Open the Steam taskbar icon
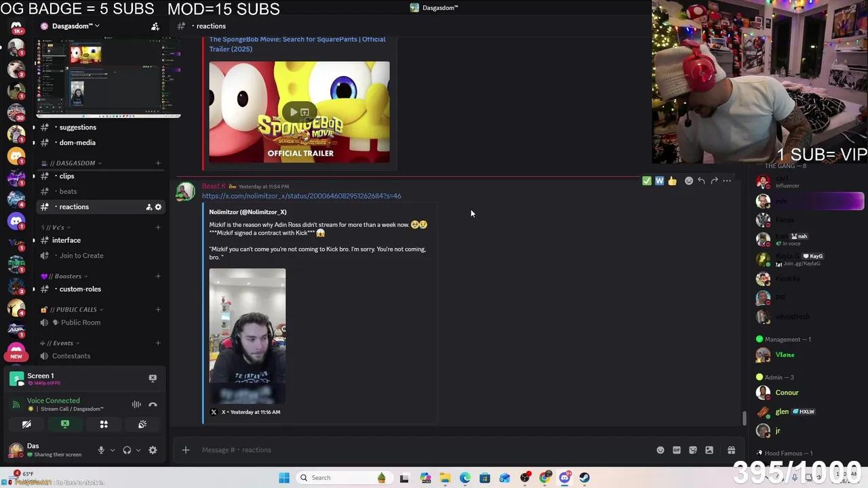 [x=584, y=478]
